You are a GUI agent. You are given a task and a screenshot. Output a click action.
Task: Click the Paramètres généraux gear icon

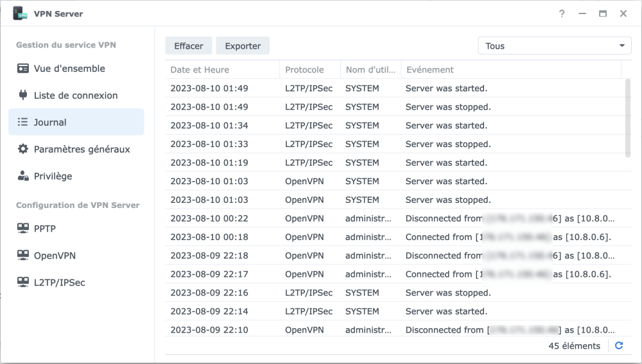click(23, 149)
